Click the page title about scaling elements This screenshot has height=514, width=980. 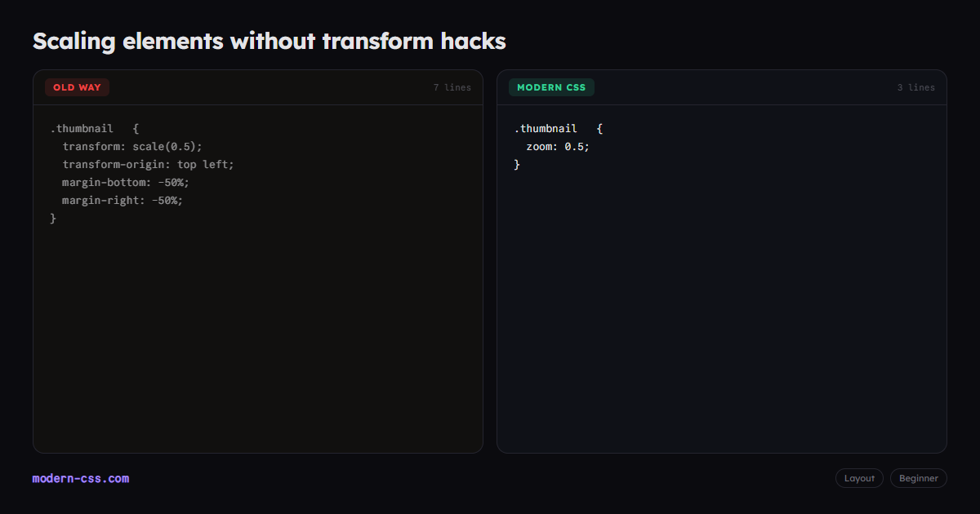pyautogui.click(x=269, y=41)
